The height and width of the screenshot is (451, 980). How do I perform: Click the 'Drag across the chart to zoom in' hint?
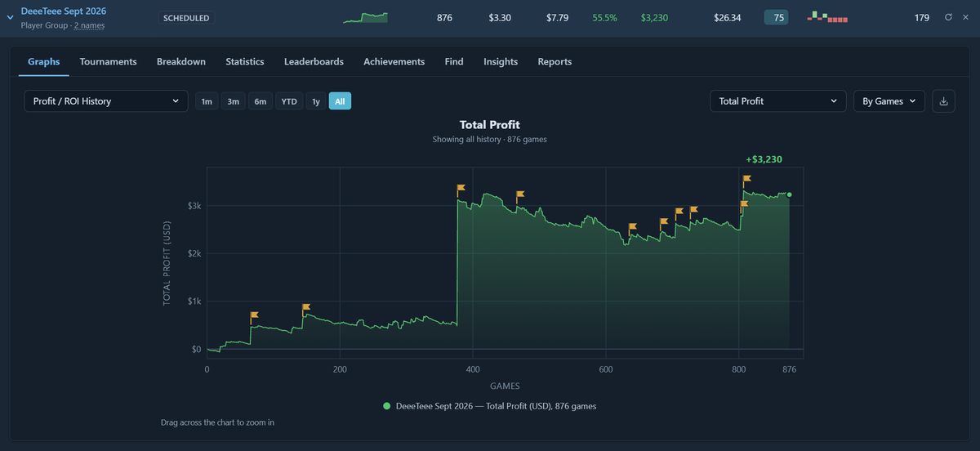(217, 423)
